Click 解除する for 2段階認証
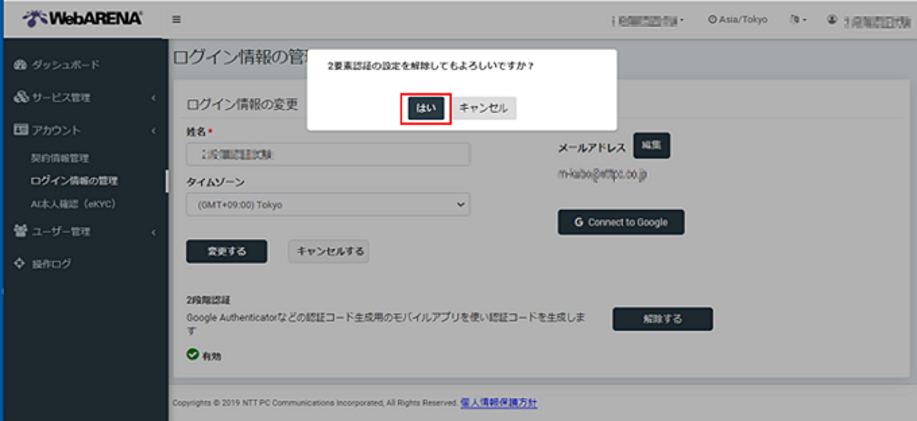This screenshot has width=917, height=421. [663, 319]
